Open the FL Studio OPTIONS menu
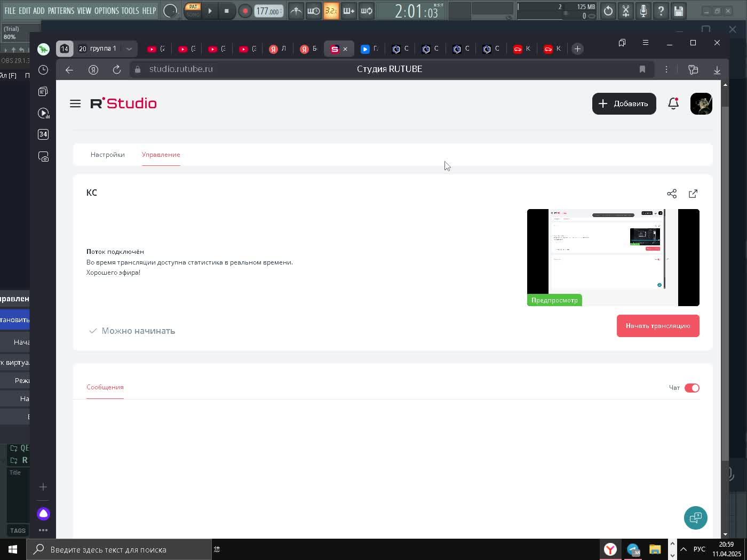Image resolution: width=747 pixels, height=560 pixels. click(107, 11)
